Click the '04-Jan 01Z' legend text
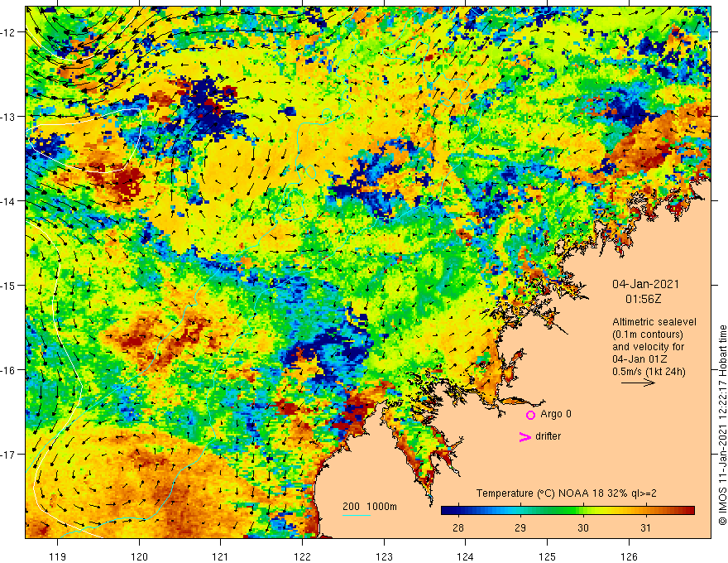Screen dimensions: 728x563 click(640, 359)
